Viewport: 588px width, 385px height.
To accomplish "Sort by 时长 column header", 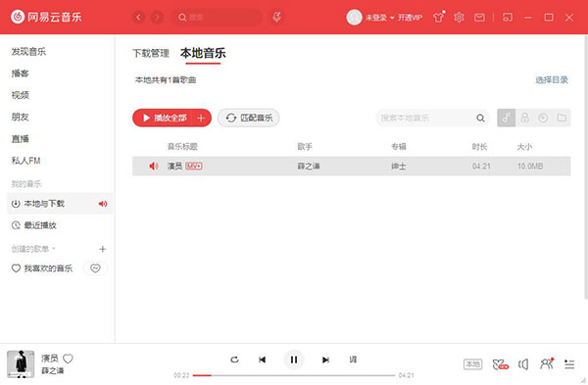I will [479, 147].
